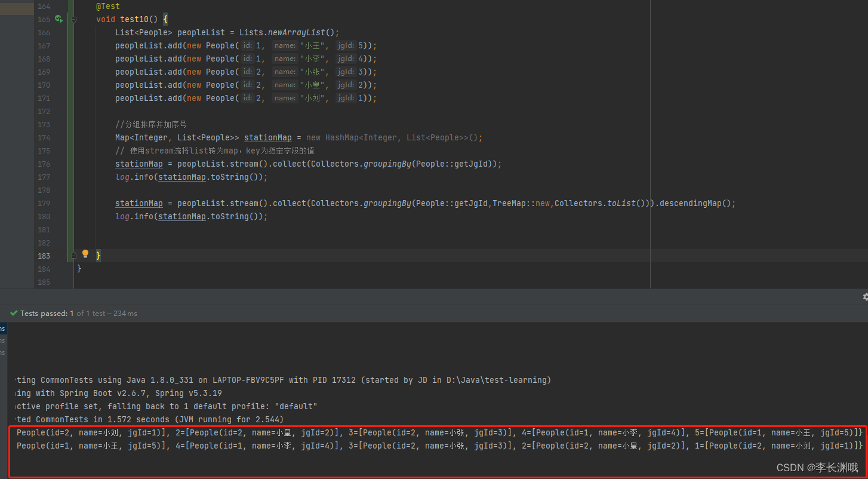Image resolution: width=868 pixels, height=479 pixels.
Task: Click console line about profile "default"
Action: click(165, 406)
